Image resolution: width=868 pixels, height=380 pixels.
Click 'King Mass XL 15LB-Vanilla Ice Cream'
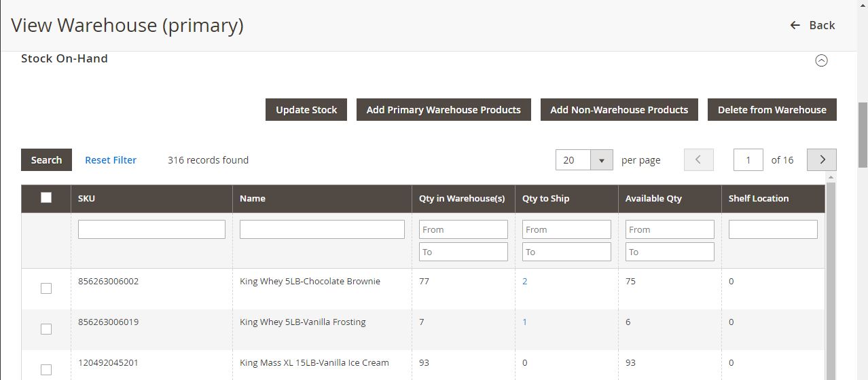click(314, 363)
